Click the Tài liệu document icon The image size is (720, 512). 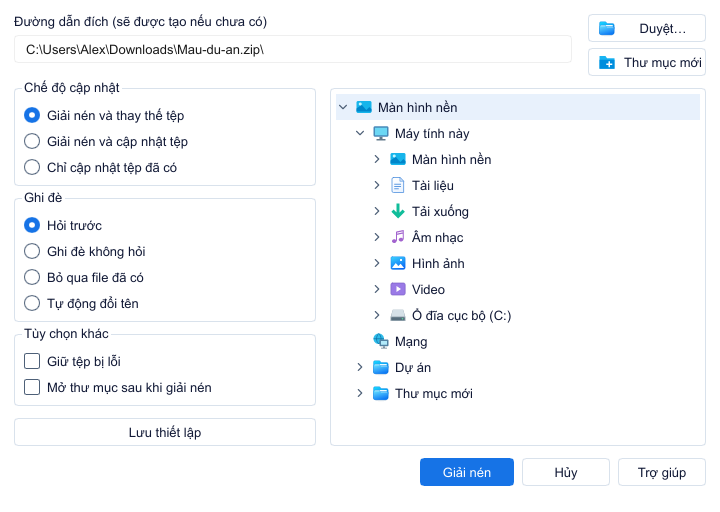[x=398, y=186]
